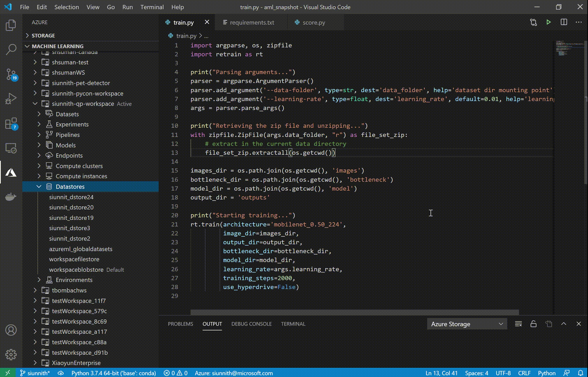Open the Selection menu
588x377 pixels.
[x=67, y=7]
